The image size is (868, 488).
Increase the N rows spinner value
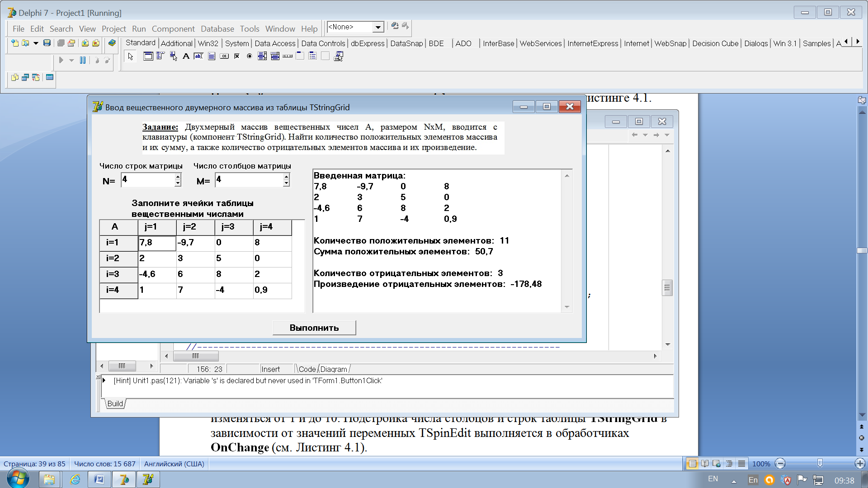point(178,177)
